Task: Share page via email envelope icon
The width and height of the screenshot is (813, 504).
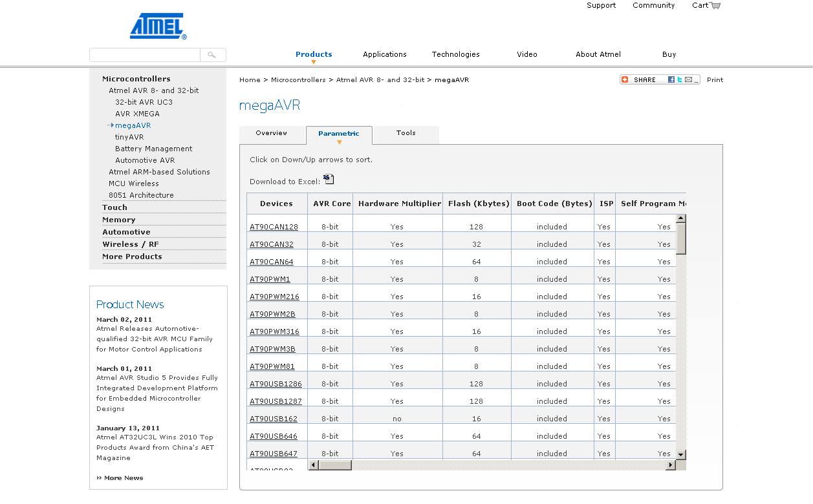Action: coord(688,80)
